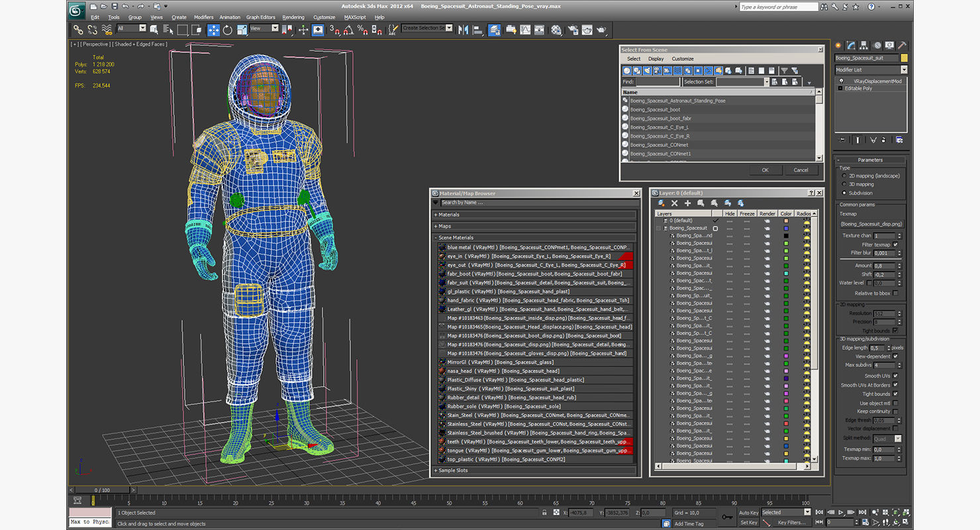The image size is (980, 530).
Task: Click the yellow object color swatch
Action: pos(904,58)
